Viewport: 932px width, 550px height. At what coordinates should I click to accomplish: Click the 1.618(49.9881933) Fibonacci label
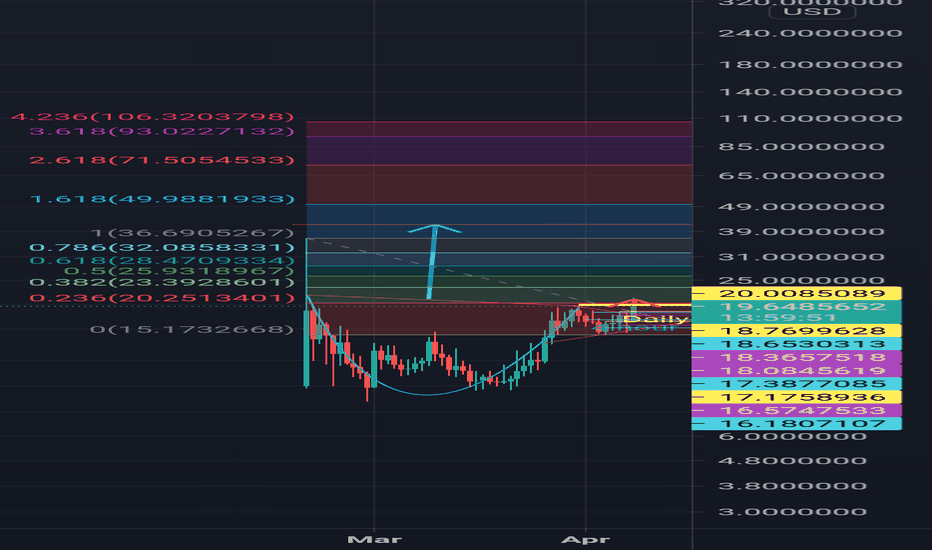tap(162, 199)
